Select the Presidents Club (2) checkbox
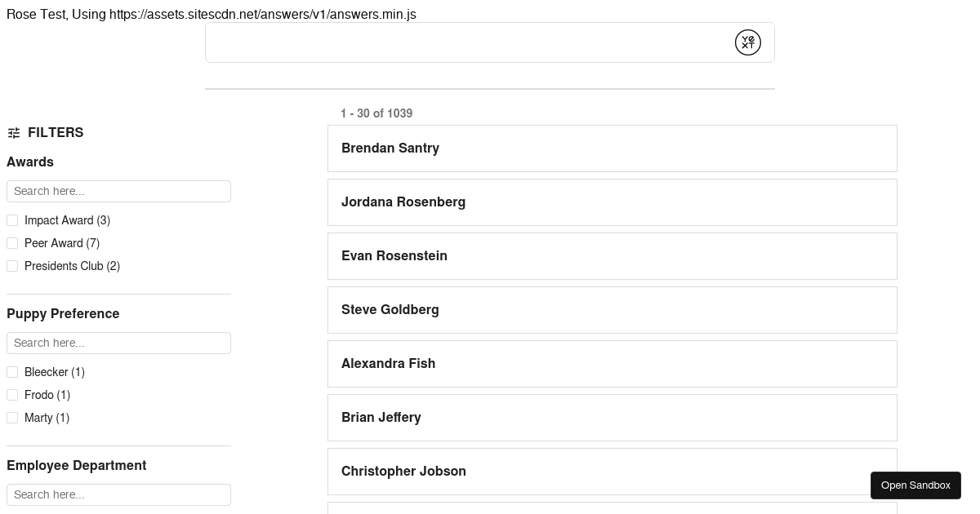The image size is (980, 514). click(12, 266)
